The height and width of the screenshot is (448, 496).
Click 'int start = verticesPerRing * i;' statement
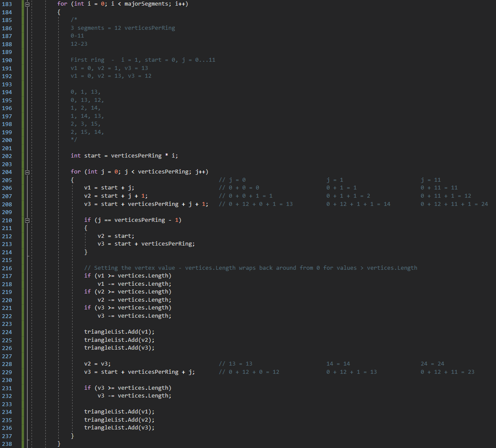pos(124,156)
